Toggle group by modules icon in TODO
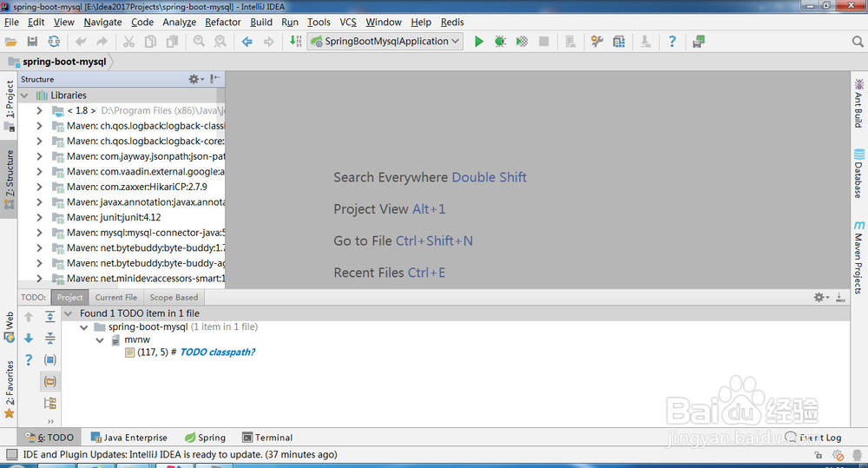The height and width of the screenshot is (468, 868). (49, 403)
